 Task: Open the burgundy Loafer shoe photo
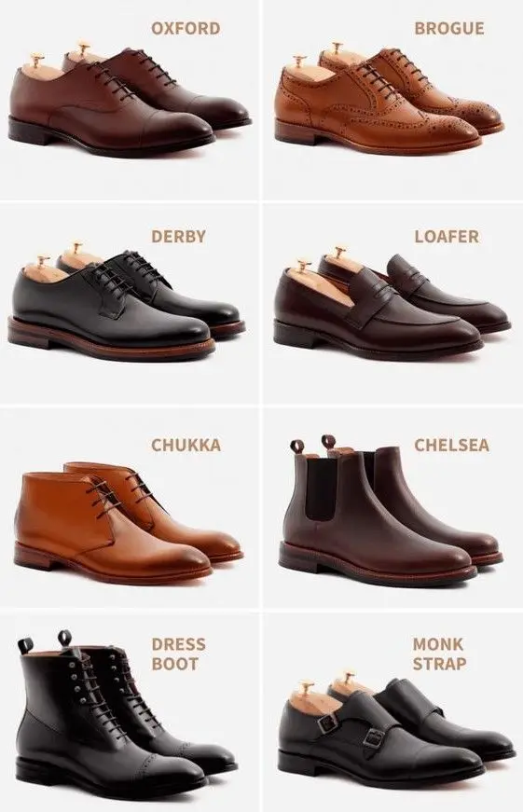[x=392, y=304]
